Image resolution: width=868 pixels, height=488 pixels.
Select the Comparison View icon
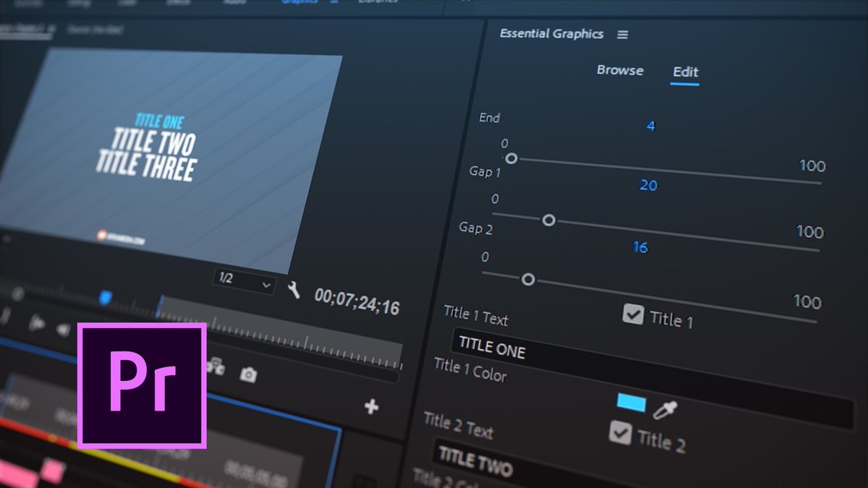coord(216,365)
